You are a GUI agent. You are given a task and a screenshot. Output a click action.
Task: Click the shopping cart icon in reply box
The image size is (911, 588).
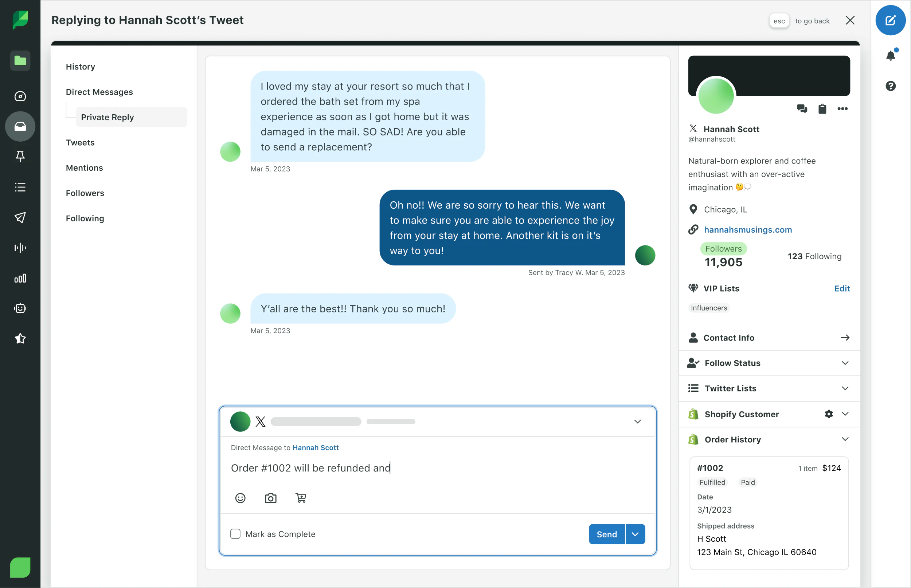301,497
